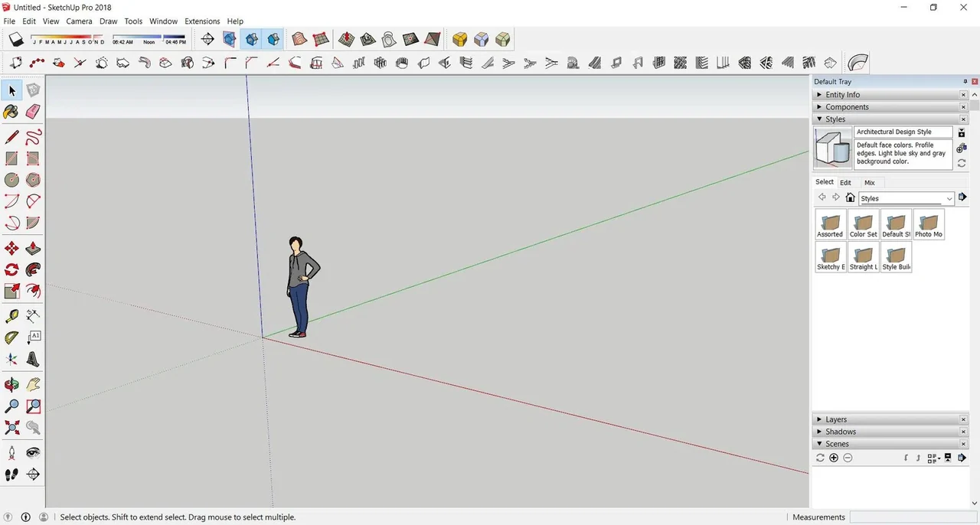Choose the Make Component tool
Image resolution: width=980 pixels, height=525 pixels.
pos(33,90)
